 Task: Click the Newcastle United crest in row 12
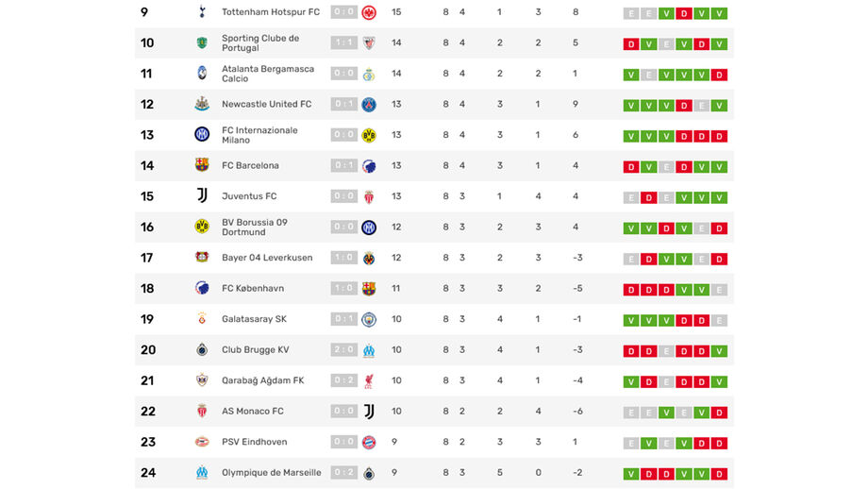pos(202,105)
